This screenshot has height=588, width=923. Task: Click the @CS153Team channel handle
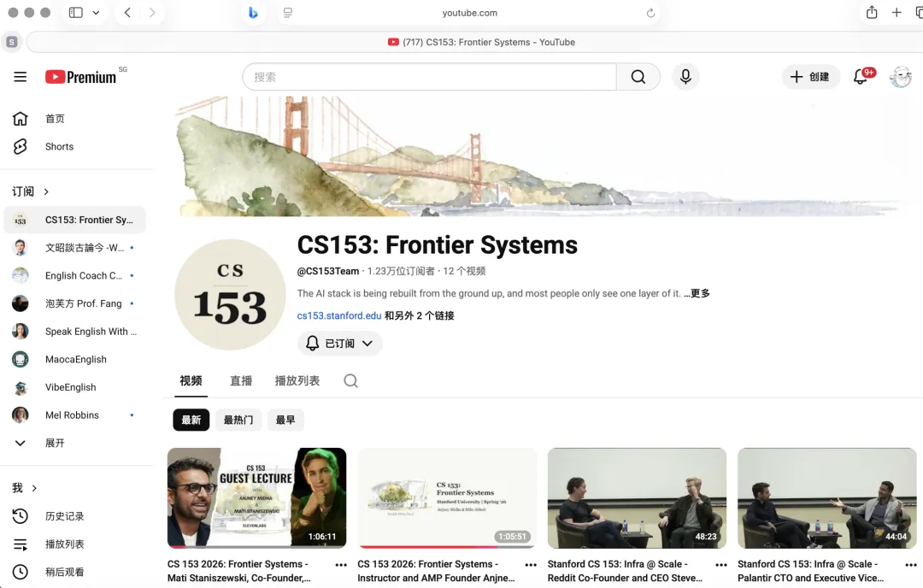pyautogui.click(x=328, y=271)
